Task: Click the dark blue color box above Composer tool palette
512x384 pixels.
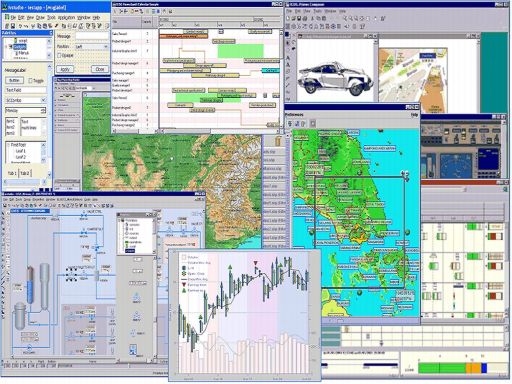Action: click(x=287, y=34)
